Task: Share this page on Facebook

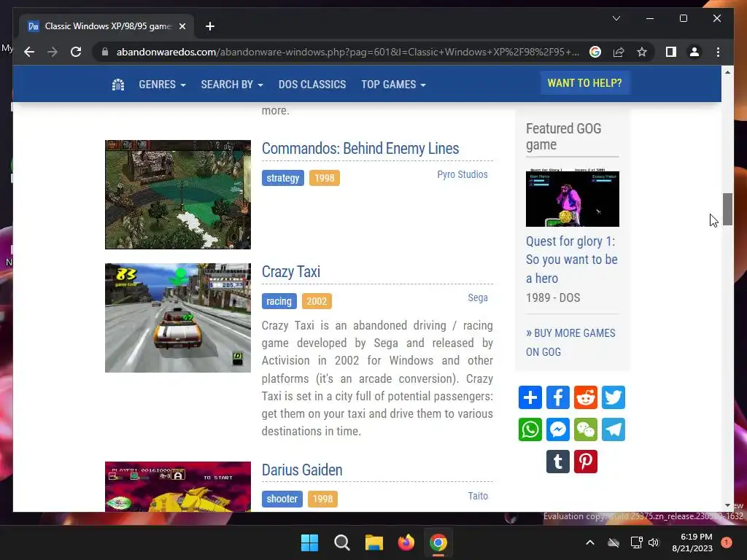Action: tap(558, 397)
